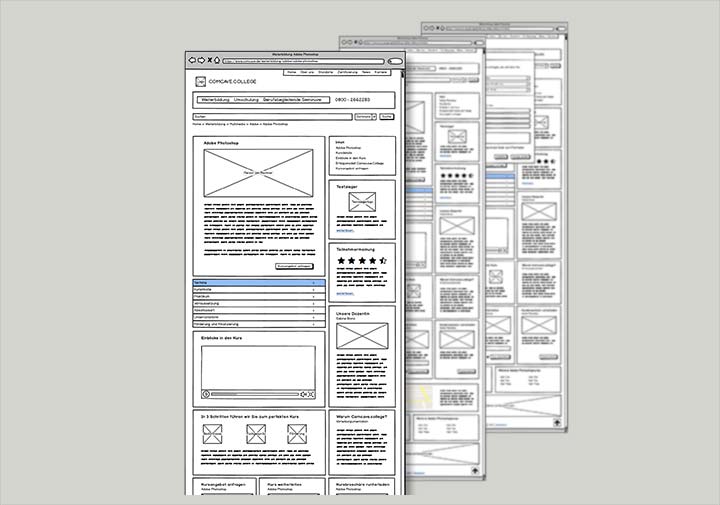Click the Kursangebot anfragen button
This screenshot has width=720, height=505.
295,266
